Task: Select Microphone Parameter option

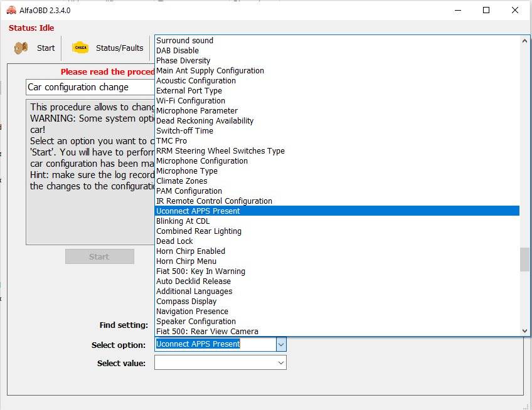Action: pyautogui.click(x=337, y=110)
